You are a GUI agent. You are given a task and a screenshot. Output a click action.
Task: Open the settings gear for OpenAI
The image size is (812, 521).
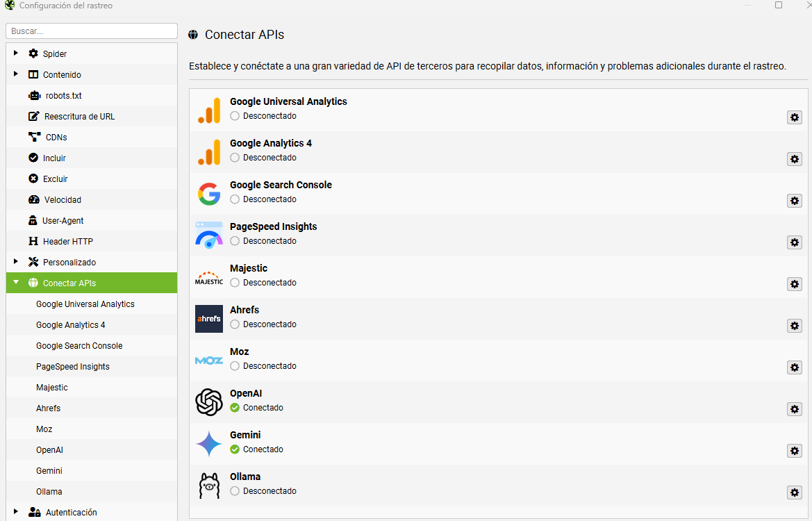tap(795, 409)
